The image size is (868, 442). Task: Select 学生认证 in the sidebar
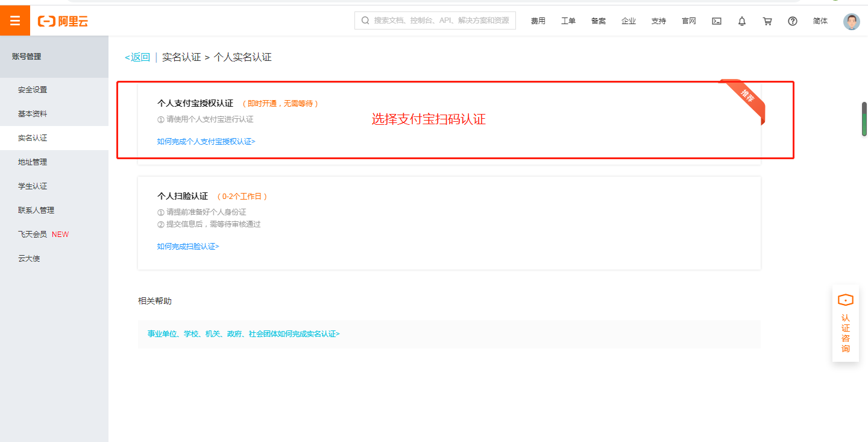coord(54,186)
